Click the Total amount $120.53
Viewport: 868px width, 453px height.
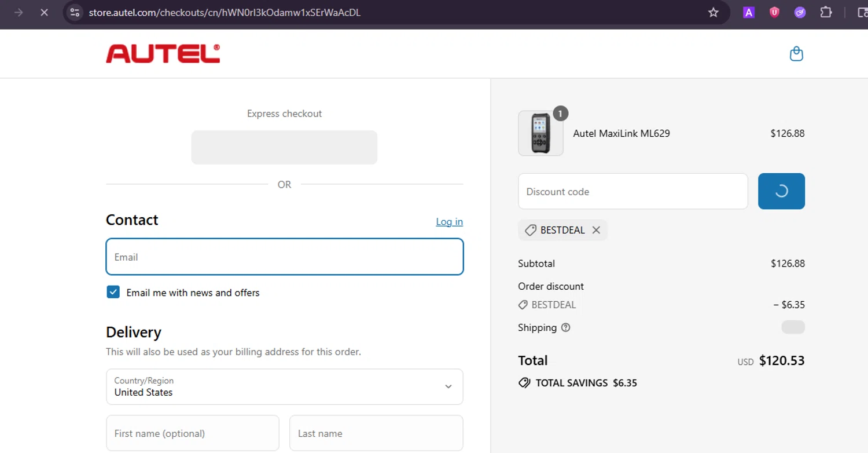coord(782,360)
